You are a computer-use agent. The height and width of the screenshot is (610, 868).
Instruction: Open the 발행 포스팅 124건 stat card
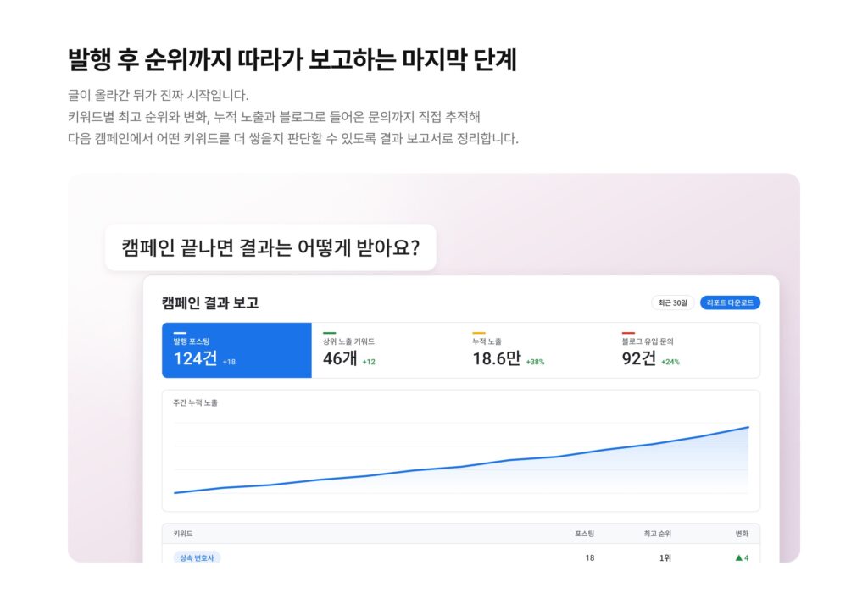237,351
